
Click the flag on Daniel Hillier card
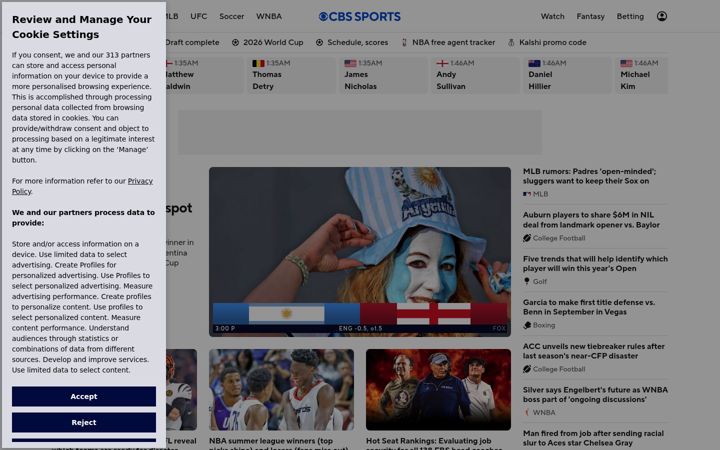coord(534,63)
